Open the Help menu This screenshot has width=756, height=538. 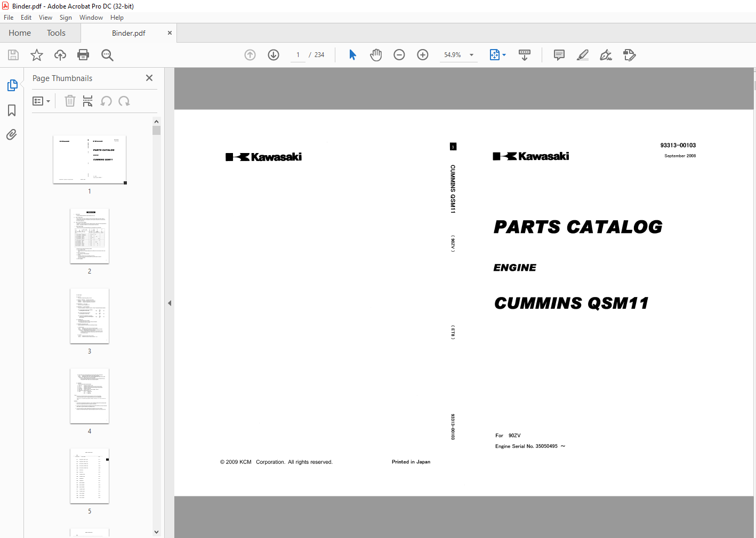(117, 18)
